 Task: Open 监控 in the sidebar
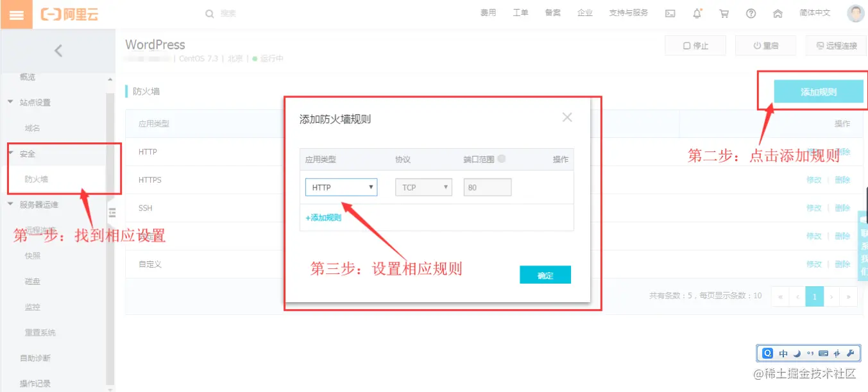(33, 307)
